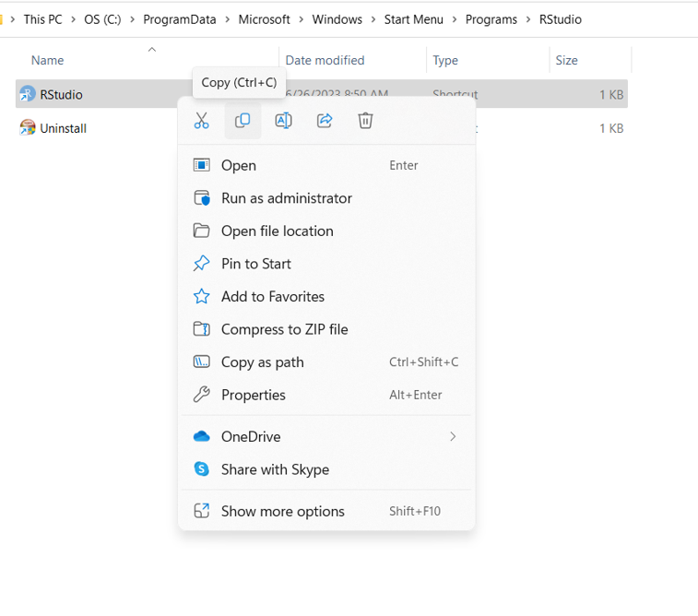Click the Delete trash can icon
This screenshot has height=616, width=698.
click(365, 121)
